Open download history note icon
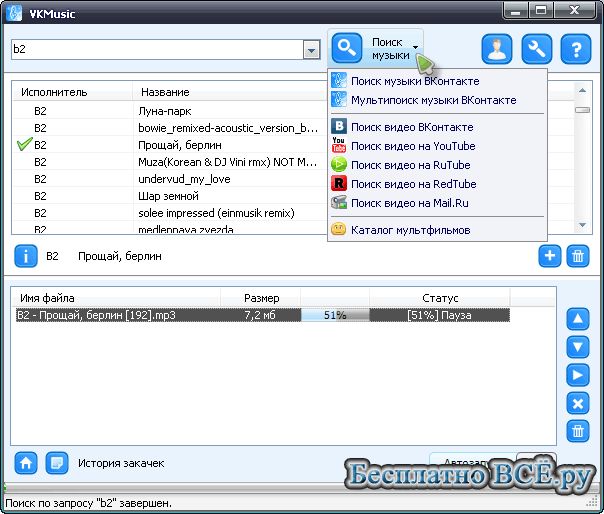604x514 pixels. [x=57, y=463]
